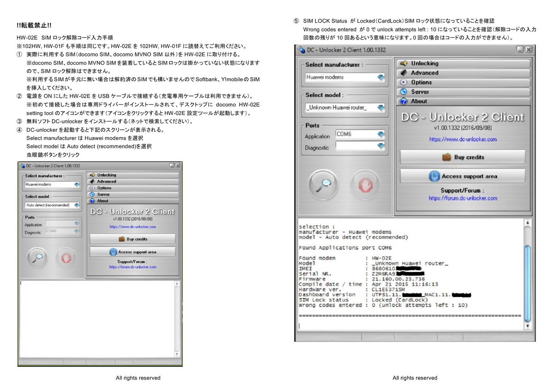Open About section in small DC-Unlocker window
This screenshot has height=392, width=554.
click(x=132, y=201)
